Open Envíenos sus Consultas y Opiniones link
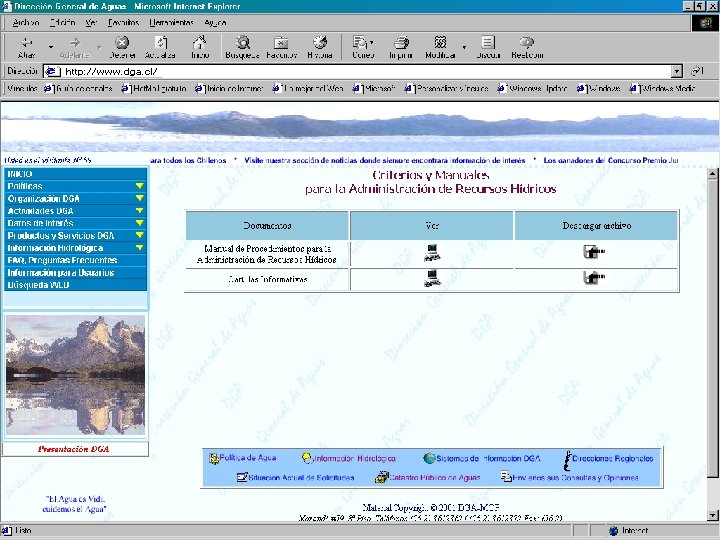 coord(575,478)
